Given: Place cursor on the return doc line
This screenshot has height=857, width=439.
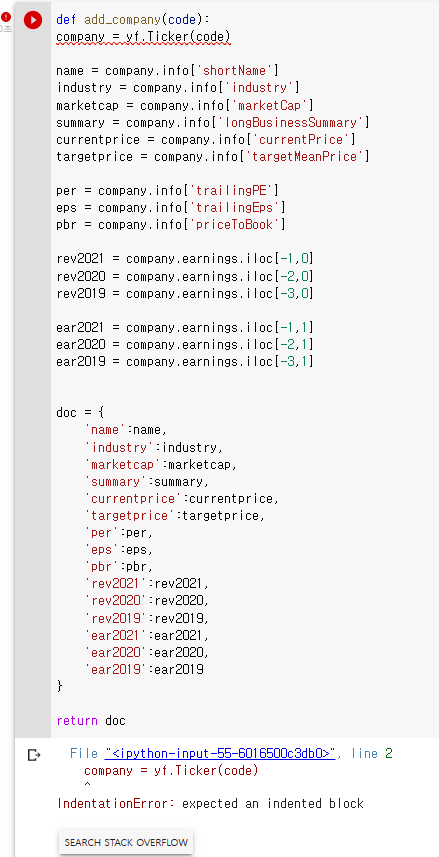Looking at the screenshot, I should pyautogui.click(x=91, y=720).
